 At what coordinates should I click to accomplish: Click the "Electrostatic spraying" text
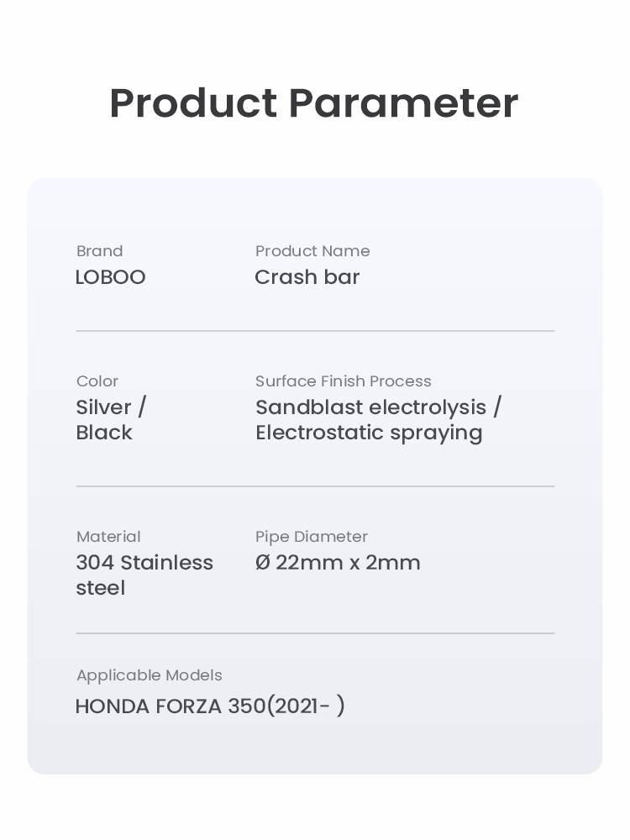[x=369, y=433]
